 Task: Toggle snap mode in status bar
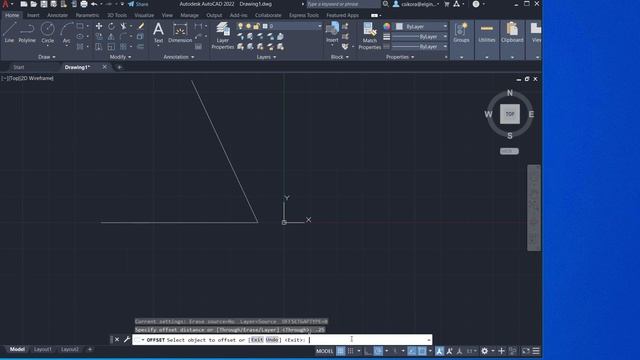click(351, 351)
